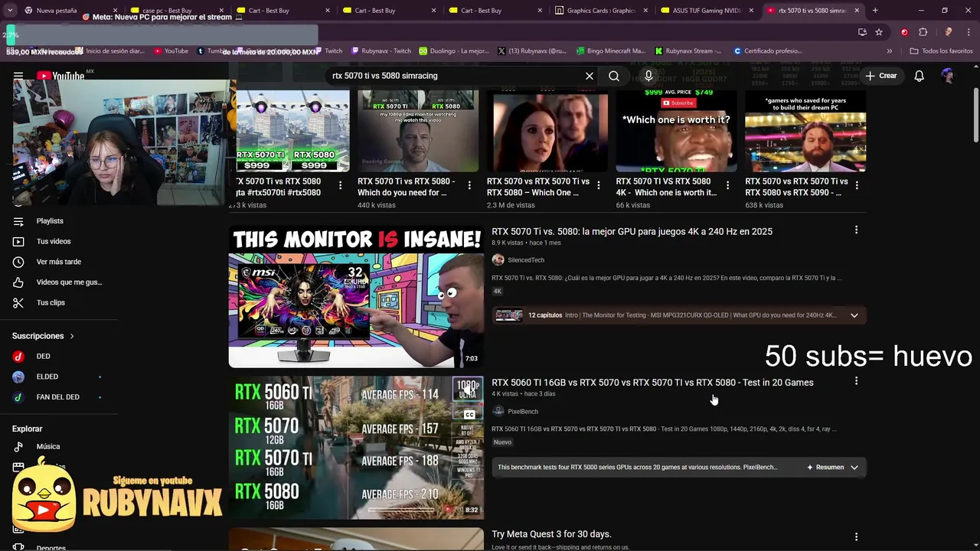The height and width of the screenshot is (551, 980).
Task: Open PixelBench channel avatar
Action: point(498,411)
